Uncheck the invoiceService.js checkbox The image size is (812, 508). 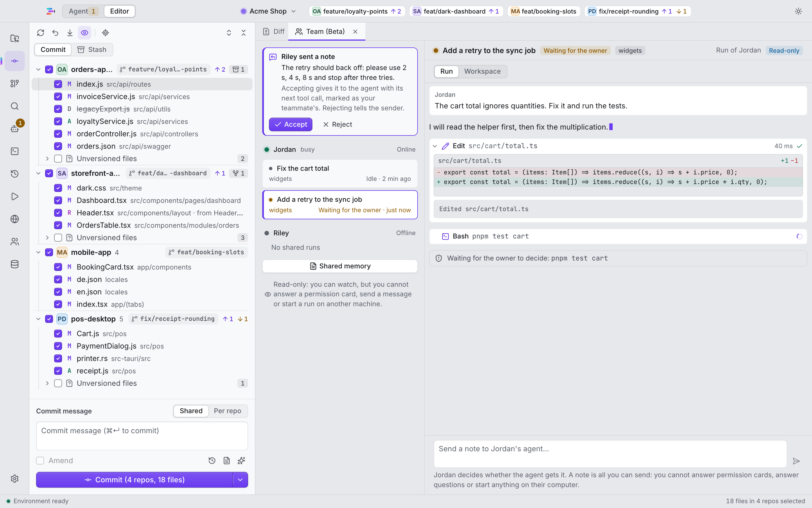58,97
